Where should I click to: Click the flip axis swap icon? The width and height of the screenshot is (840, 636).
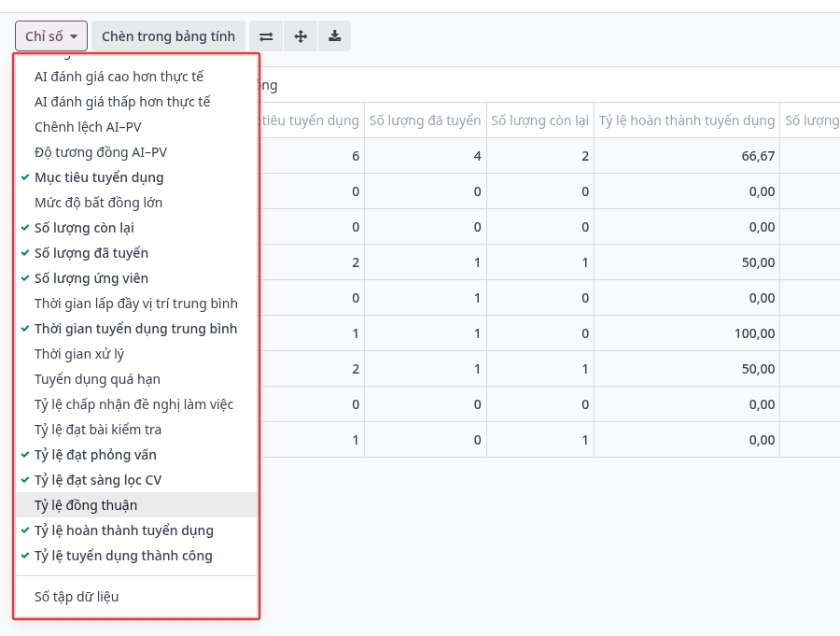(266, 36)
